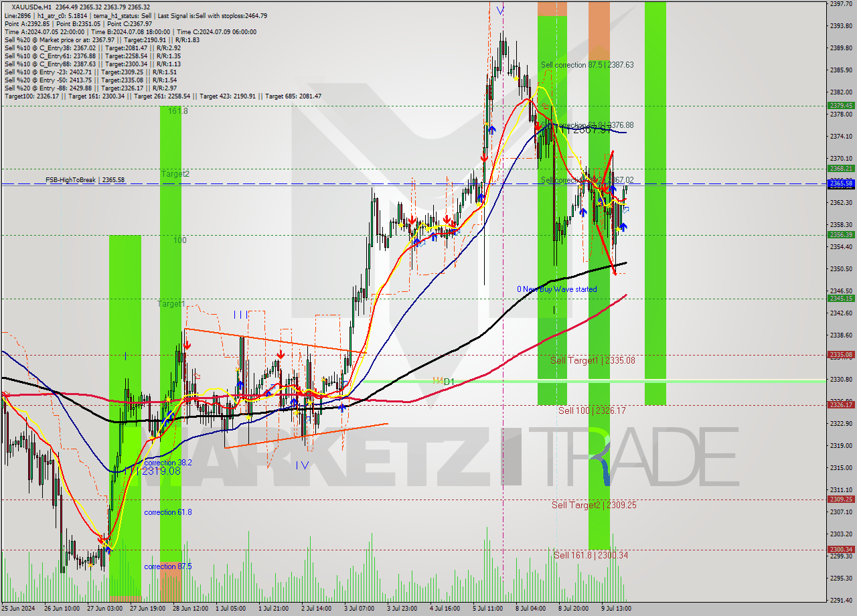Click the 2350.50 price scale value

(x=841, y=268)
